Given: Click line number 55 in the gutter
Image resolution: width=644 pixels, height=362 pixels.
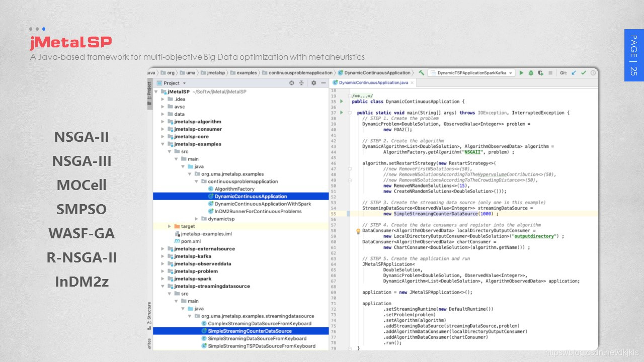Looking at the screenshot, I should click(x=333, y=214).
